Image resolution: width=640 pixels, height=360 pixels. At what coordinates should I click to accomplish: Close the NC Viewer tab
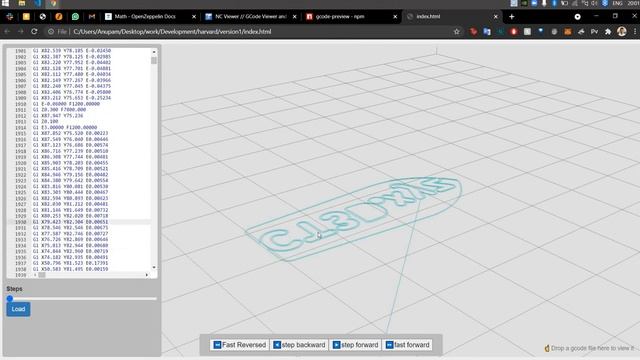pyautogui.click(x=294, y=17)
